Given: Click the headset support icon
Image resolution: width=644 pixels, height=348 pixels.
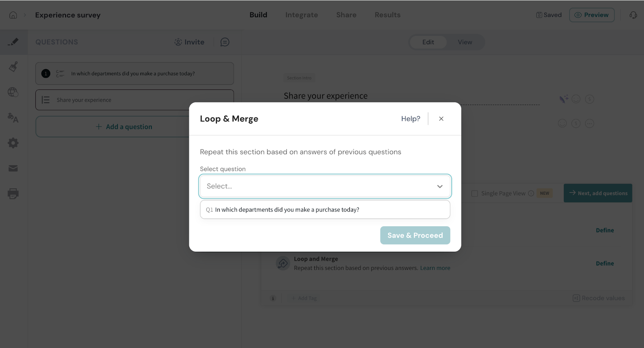Looking at the screenshot, I should pyautogui.click(x=633, y=15).
